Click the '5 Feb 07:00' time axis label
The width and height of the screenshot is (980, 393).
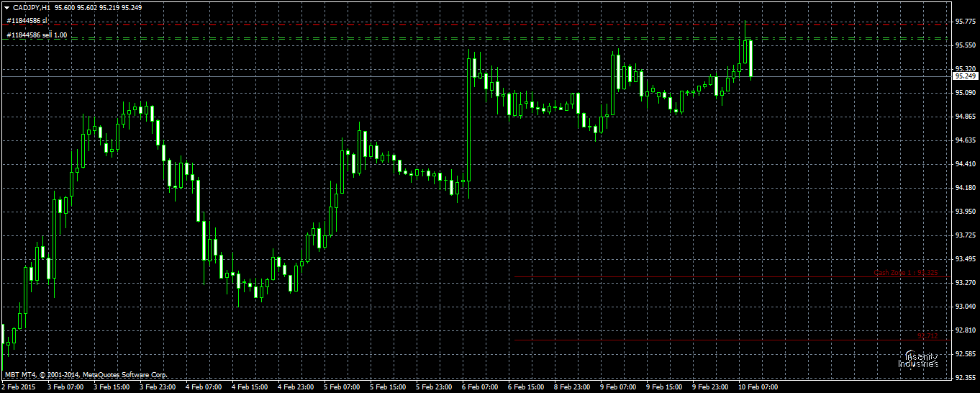tap(342, 387)
